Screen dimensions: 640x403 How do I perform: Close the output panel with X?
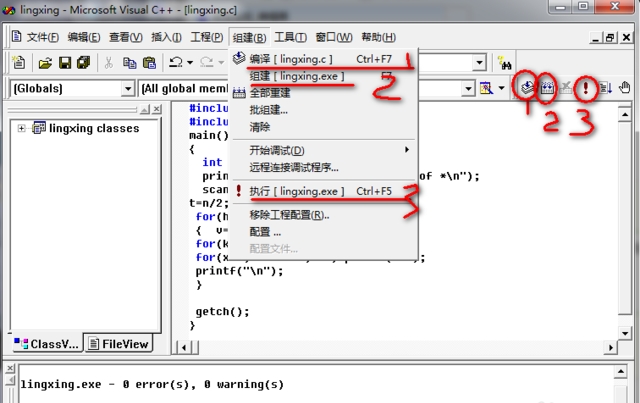pyautogui.click(x=10, y=368)
